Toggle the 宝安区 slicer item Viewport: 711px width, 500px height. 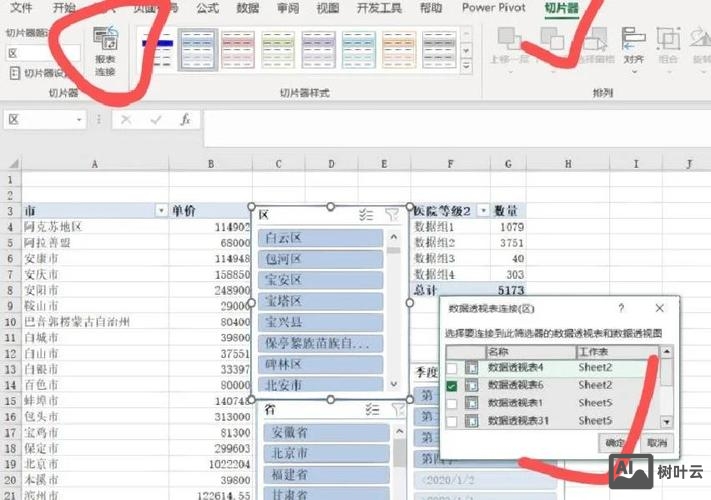tap(321, 280)
